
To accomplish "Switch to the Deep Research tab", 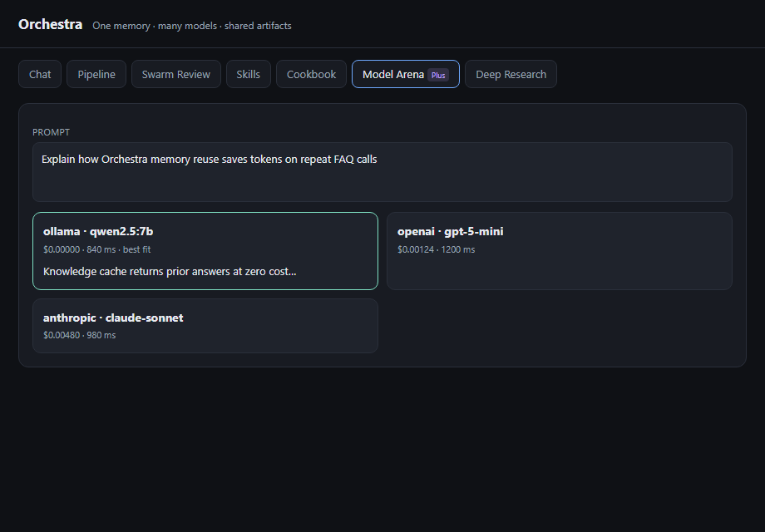I will (511, 74).
